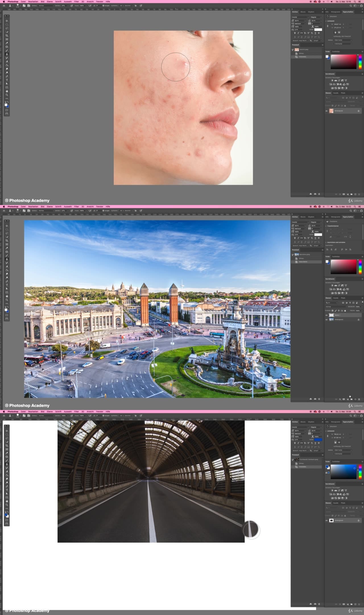Viewport: 364px width, 615px height.
Task: Collapse the Transformieren section
Action: pos(326,226)
